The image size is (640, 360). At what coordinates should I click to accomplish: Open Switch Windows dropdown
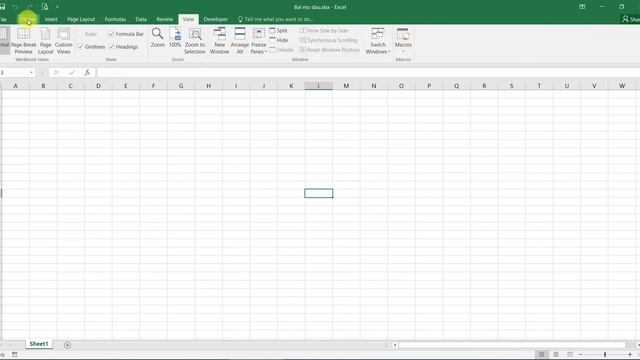(378, 41)
